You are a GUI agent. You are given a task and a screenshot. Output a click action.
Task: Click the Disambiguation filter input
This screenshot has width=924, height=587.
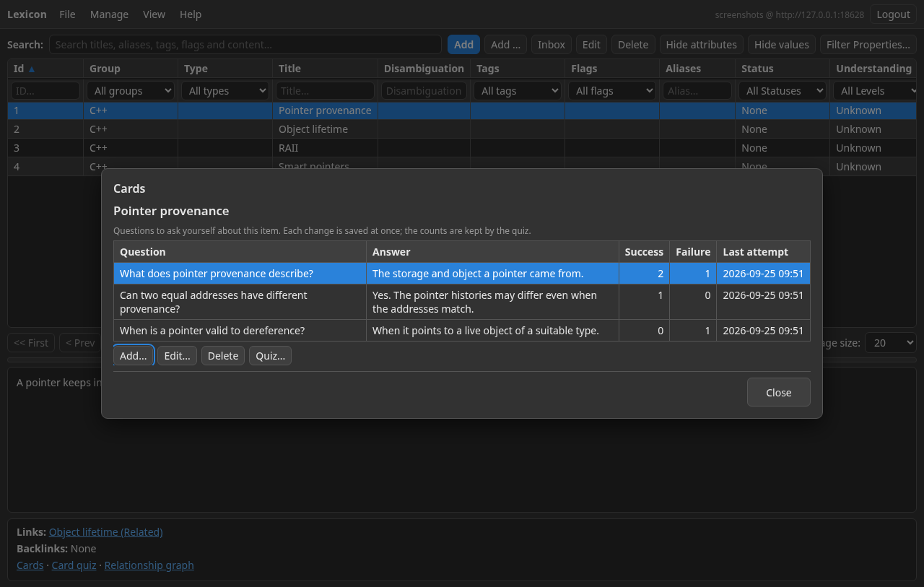tap(424, 91)
